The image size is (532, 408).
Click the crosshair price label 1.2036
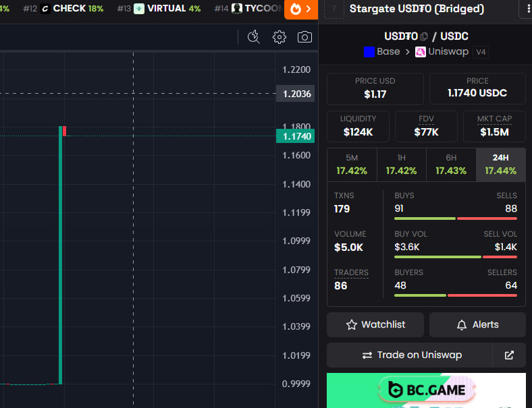pos(296,94)
